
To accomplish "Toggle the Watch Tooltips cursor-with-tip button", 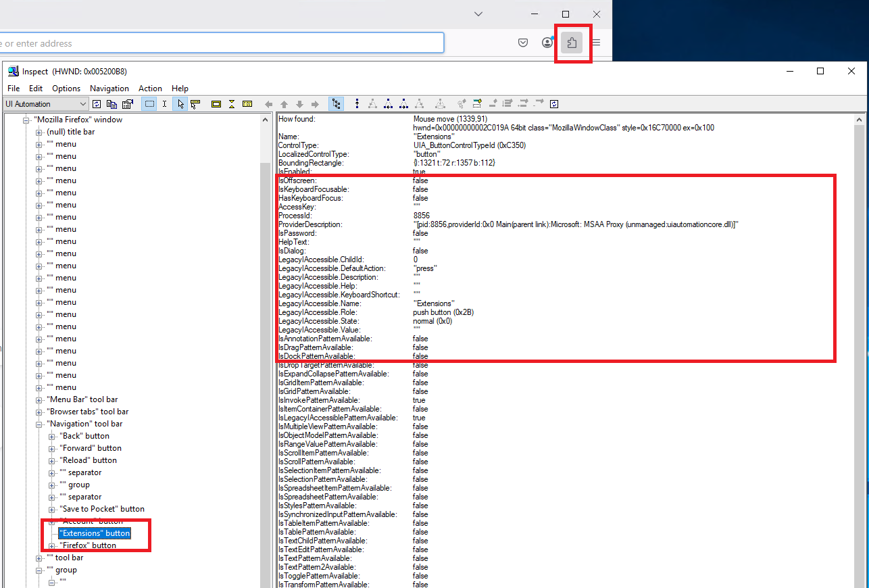I will click(195, 104).
